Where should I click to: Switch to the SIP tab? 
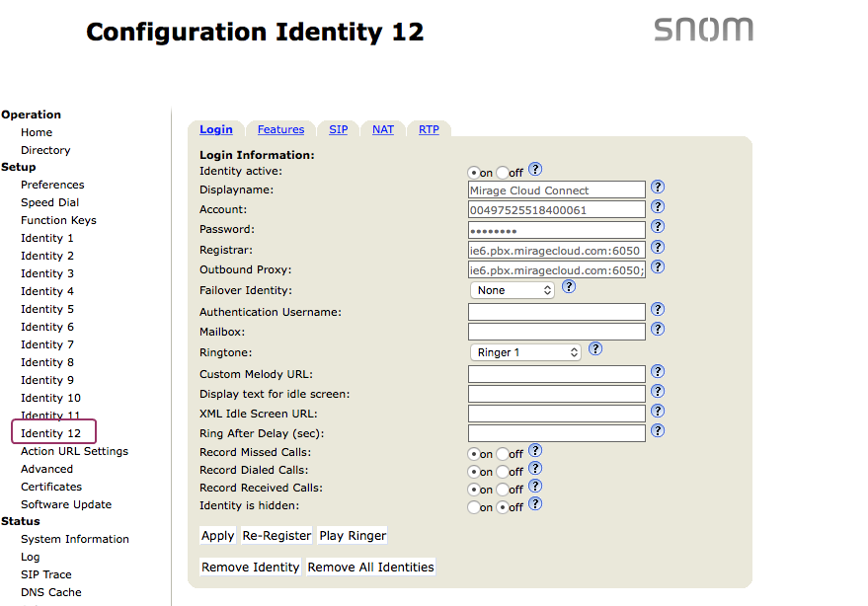point(339,129)
